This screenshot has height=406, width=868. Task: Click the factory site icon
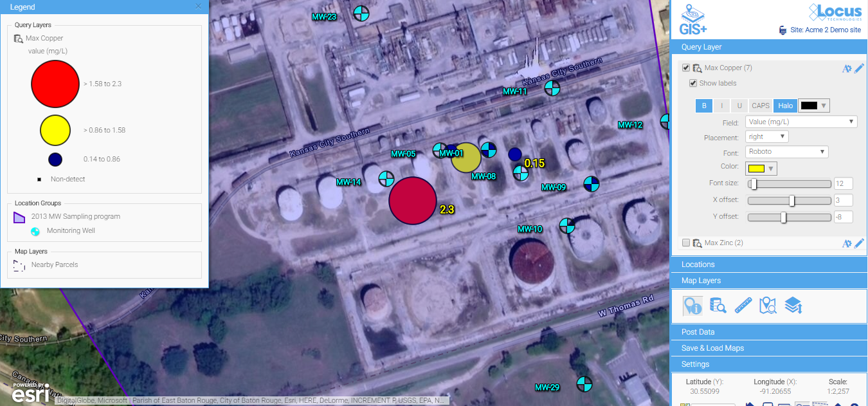point(782,30)
